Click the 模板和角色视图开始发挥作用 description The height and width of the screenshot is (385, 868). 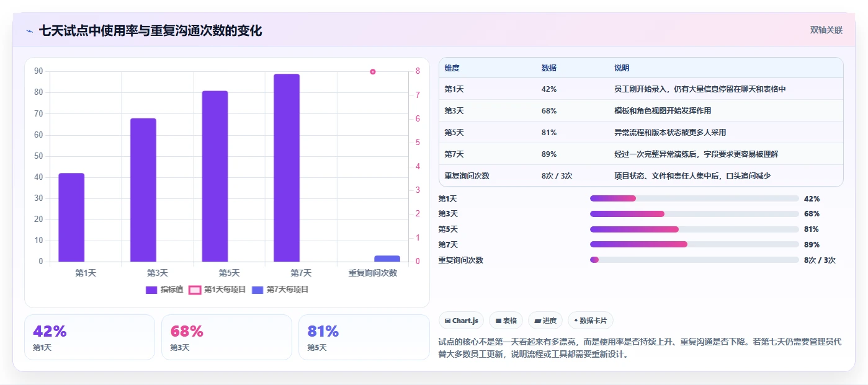click(x=663, y=111)
